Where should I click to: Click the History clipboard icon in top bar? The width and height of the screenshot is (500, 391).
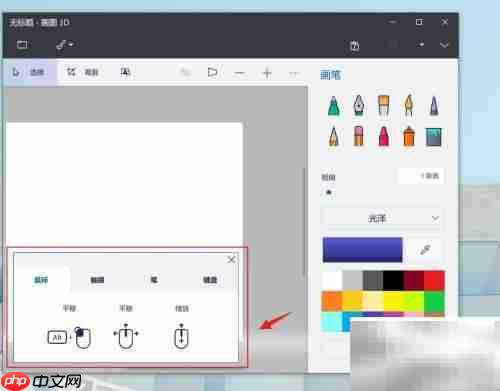click(355, 45)
